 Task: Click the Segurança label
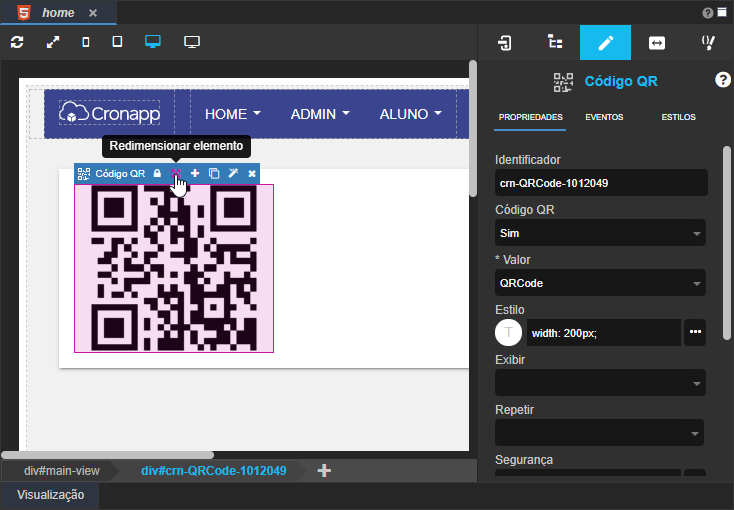tap(524, 460)
